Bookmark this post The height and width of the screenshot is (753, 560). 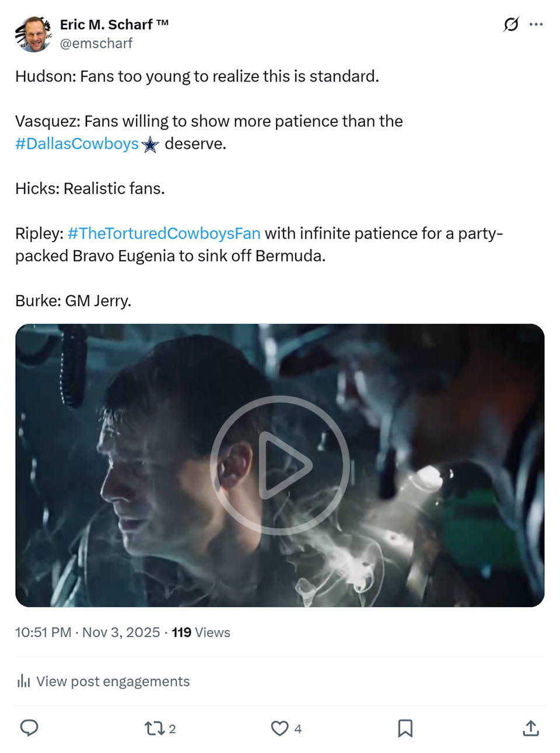point(405,728)
